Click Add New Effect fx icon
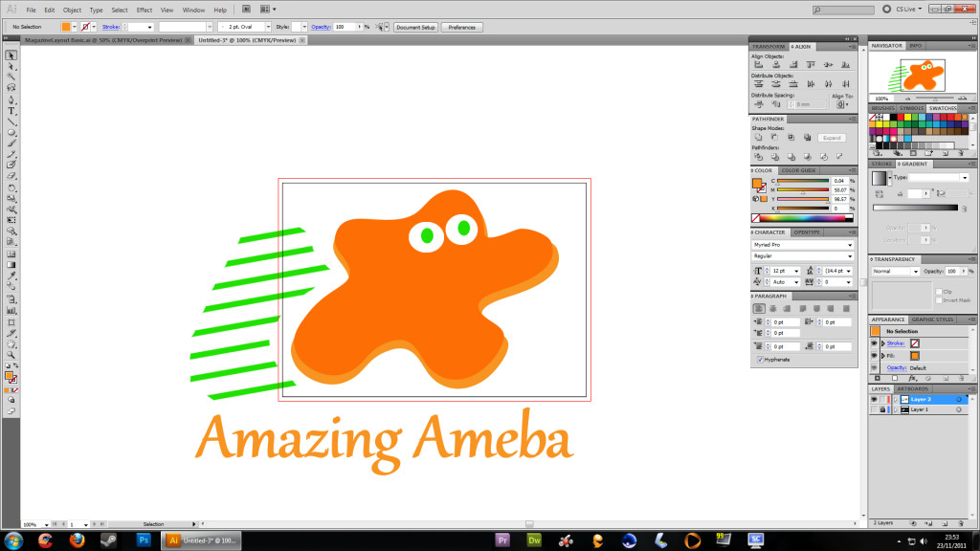Screen dimensions: 980x551 tap(912, 379)
